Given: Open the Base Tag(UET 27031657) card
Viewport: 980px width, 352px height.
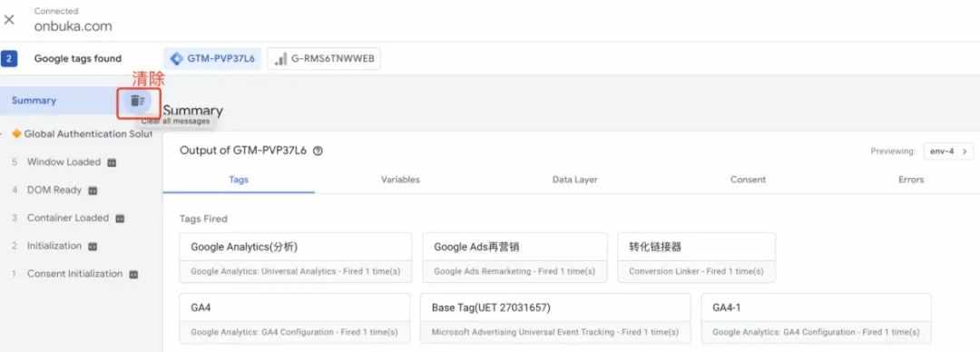Looking at the screenshot, I should click(555, 318).
